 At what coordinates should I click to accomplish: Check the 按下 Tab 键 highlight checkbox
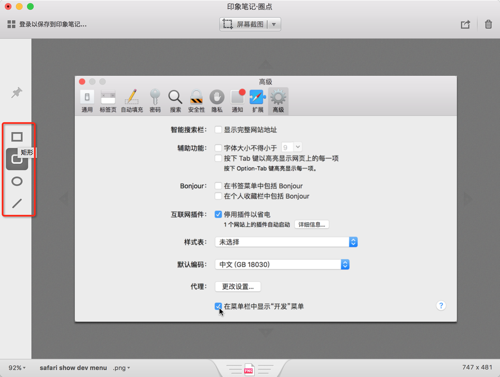(x=218, y=158)
